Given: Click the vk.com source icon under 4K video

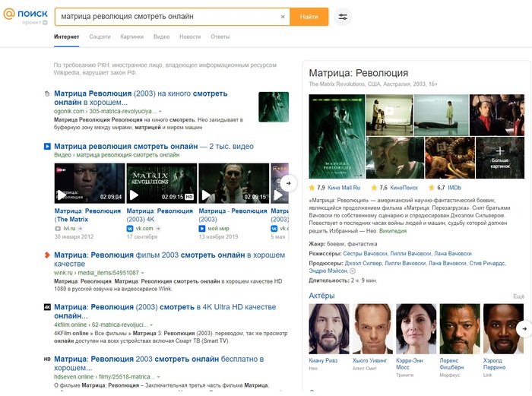Looking at the screenshot, I should (130, 229).
